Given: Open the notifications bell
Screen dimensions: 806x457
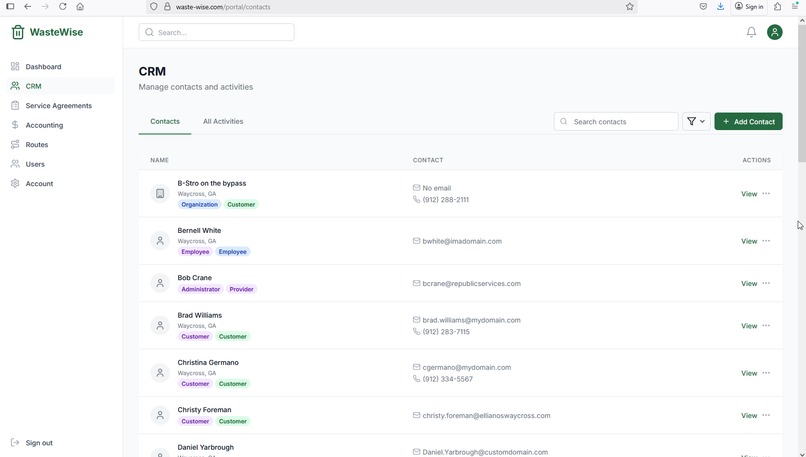Looking at the screenshot, I should click(x=751, y=32).
